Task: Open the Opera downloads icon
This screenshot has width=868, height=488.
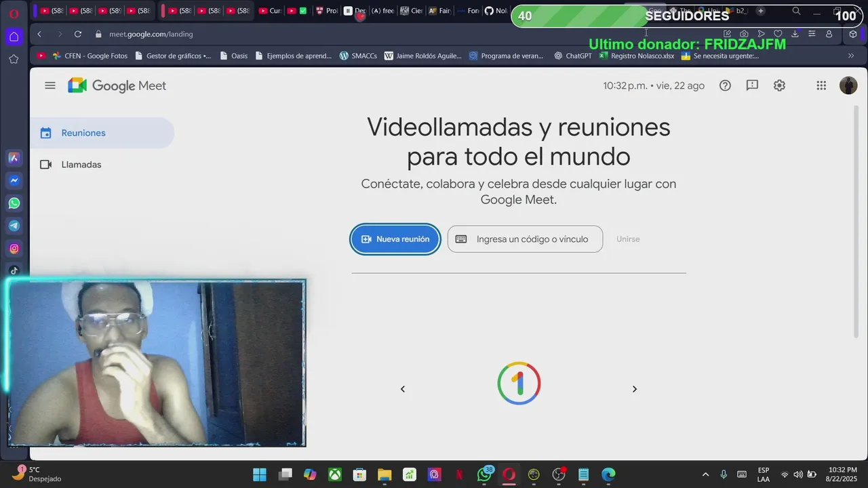Action: coord(795,34)
